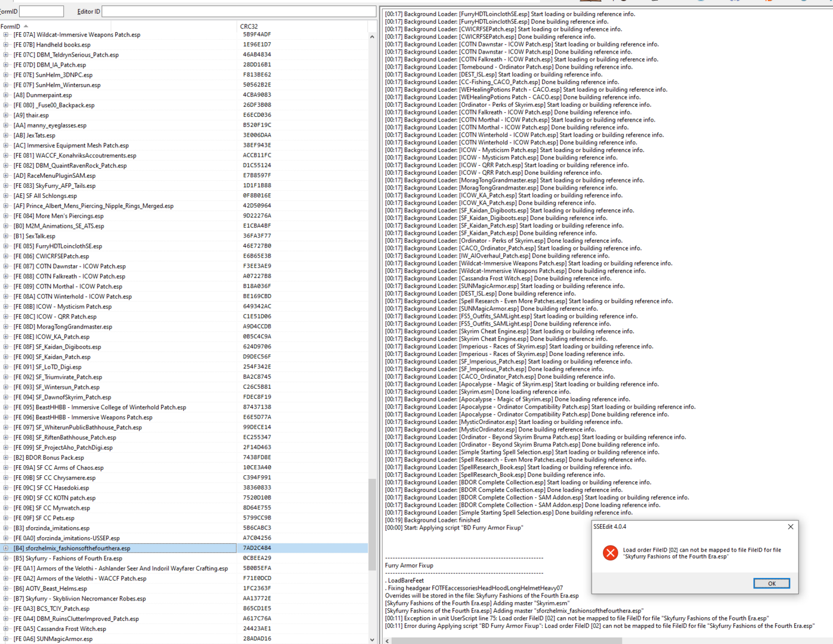Screen dimensions: 833x644
Task: Click CRC32 value 5B9F4ADF
Action: coord(257,35)
